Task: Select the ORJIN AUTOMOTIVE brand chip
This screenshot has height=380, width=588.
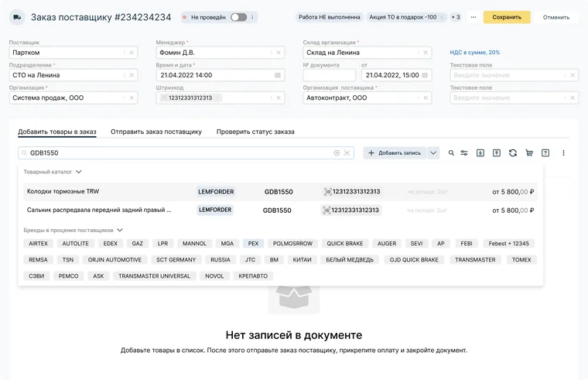Action: 115,259
